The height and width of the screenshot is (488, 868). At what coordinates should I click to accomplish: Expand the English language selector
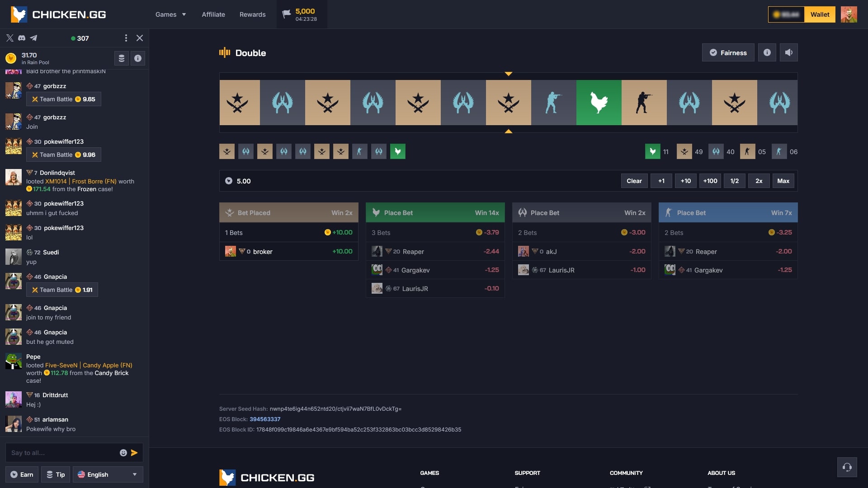pyautogui.click(x=108, y=474)
